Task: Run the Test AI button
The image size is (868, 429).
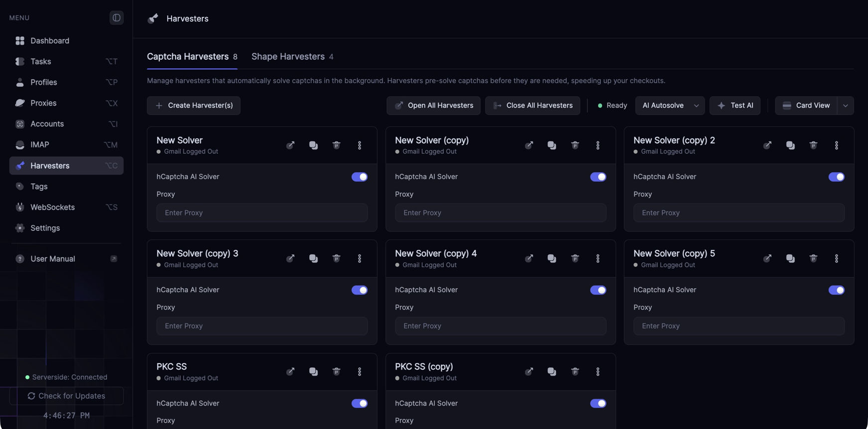Action: 735,106
